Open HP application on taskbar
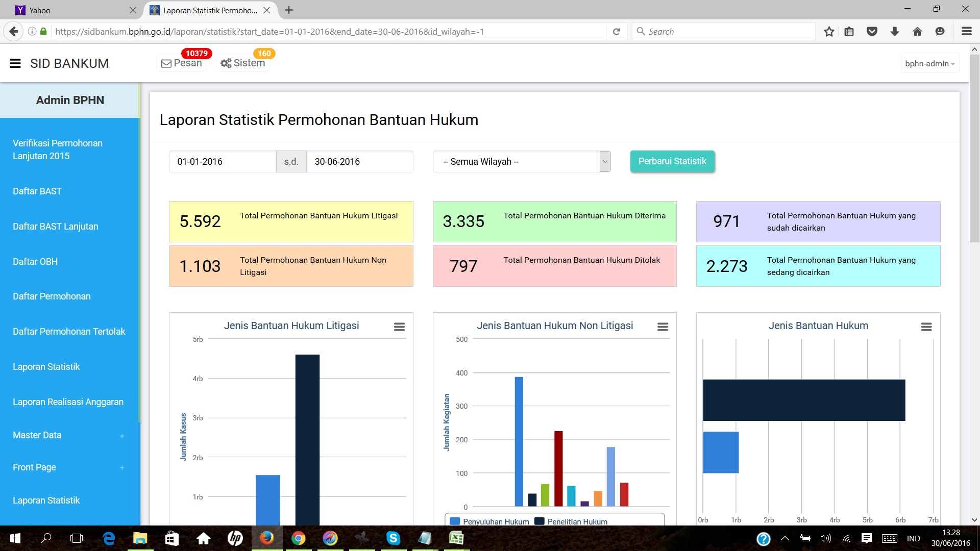 tap(235, 538)
